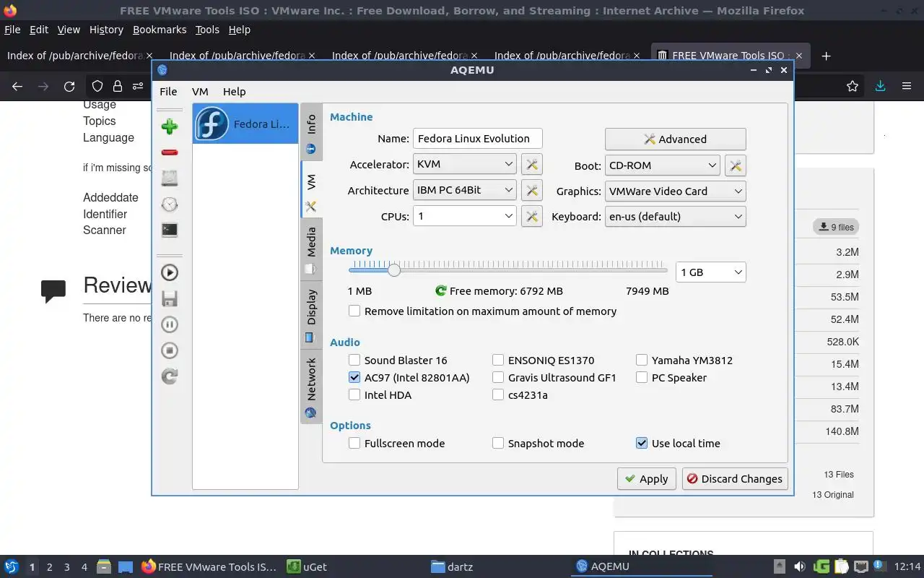The height and width of the screenshot is (578, 924).
Task: Refresh free memory with green arrow icon
Action: [x=441, y=290]
